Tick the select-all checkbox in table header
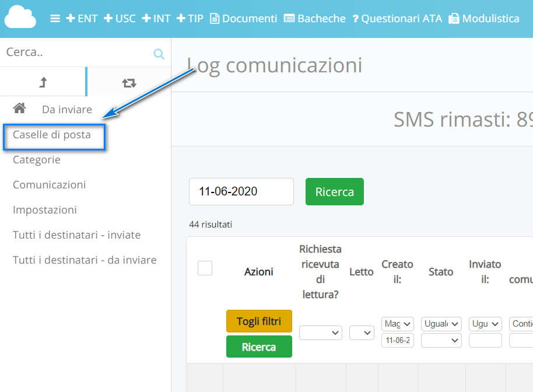 point(205,268)
